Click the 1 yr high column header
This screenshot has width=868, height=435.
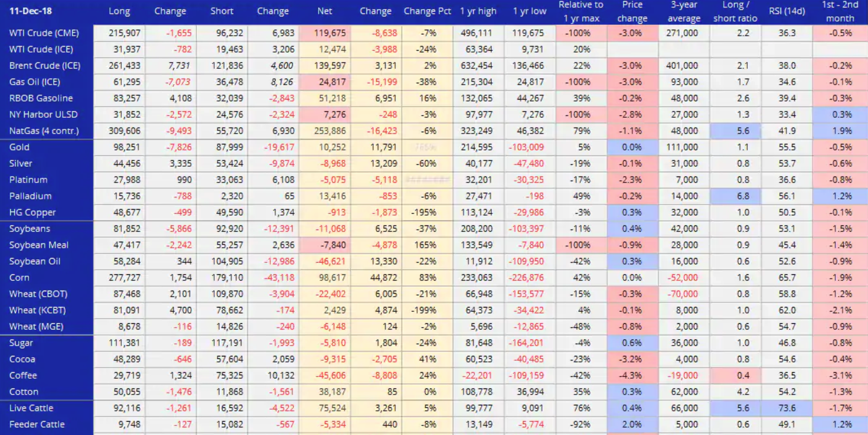pos(477,11)
